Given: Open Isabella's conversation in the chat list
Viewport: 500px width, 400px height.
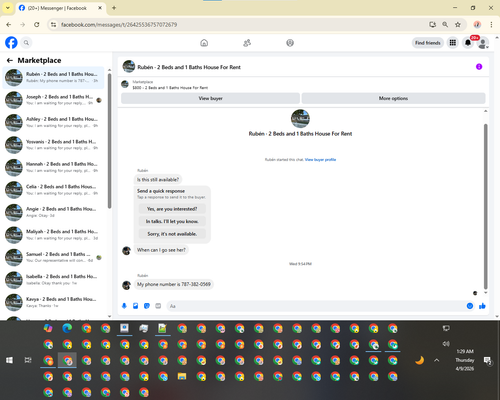Looking at the screenshot, I should pyautogui.click(x=53, y=280).
